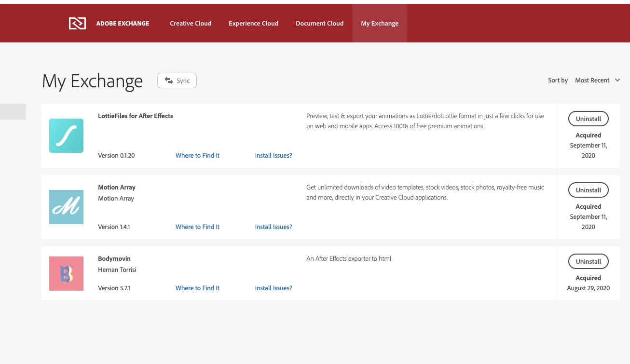Viewport: 630px width, 364px height.
Task: Click the Adobe Exchange logo icon
Action: click(x=77, y=23)
